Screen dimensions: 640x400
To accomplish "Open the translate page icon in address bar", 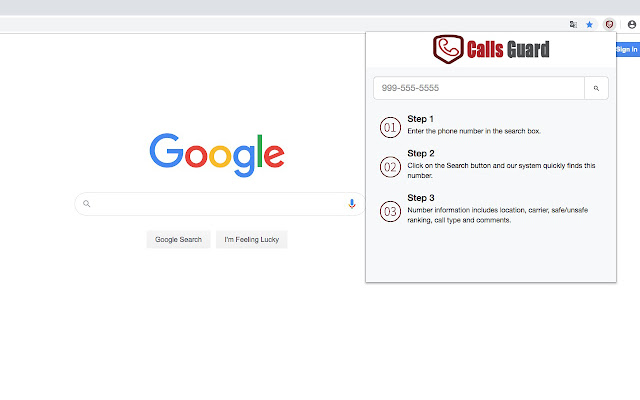I will 573,24.
